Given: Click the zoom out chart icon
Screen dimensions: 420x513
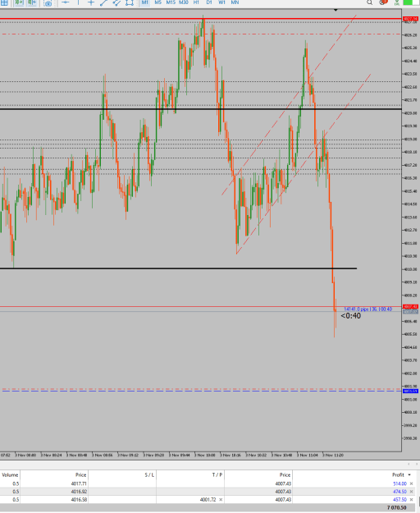Looking at the screenshot, I should click(x=32, y=3).
